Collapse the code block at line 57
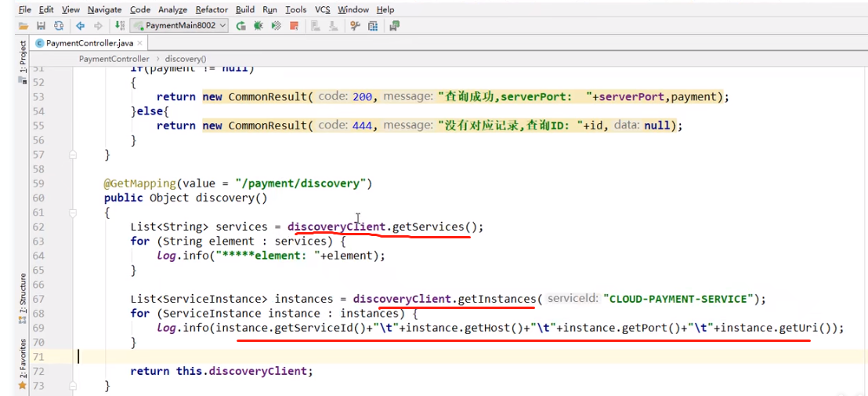Viewport: 868px width, 396px height. 73,155
